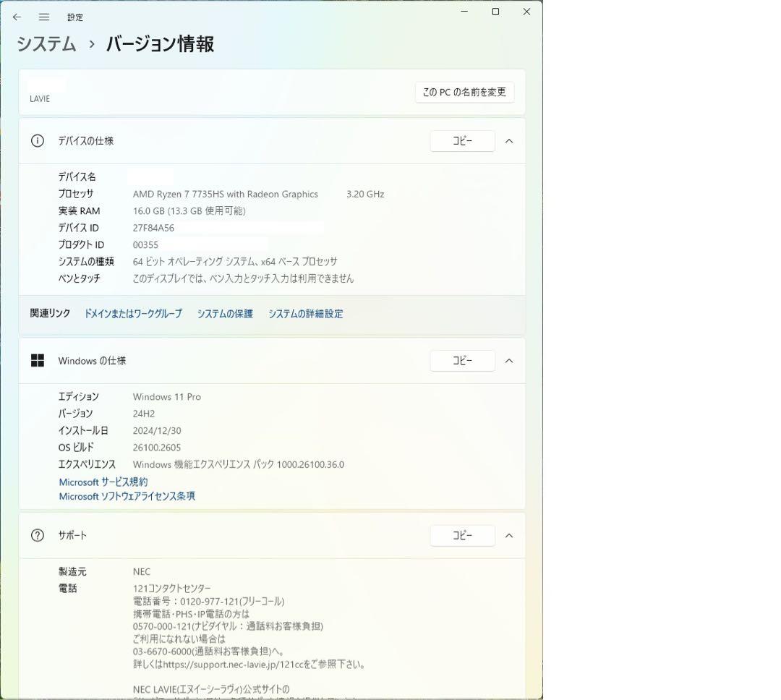This screenshot has width=781, height=700.
Task: Open the ドメインまたはワークグループ link
Action: pyautogui.click(x=132, y=313)
